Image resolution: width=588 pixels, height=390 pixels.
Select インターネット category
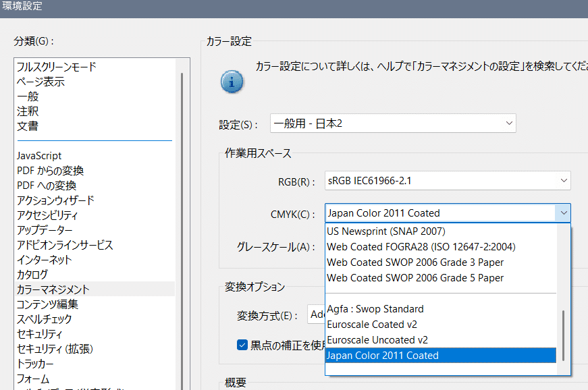[x=95, y=260]
